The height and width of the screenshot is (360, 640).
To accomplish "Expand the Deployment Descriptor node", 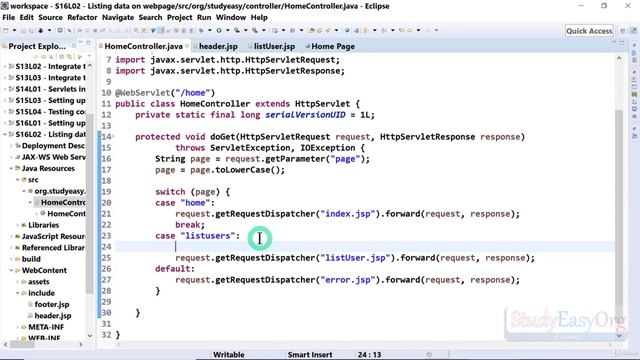I will pos(11,146).
